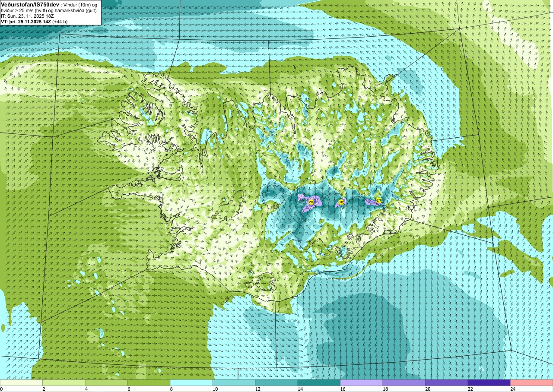
Task: Click the yellow gust marker labeled 30
Action: [x=341, y=202]
